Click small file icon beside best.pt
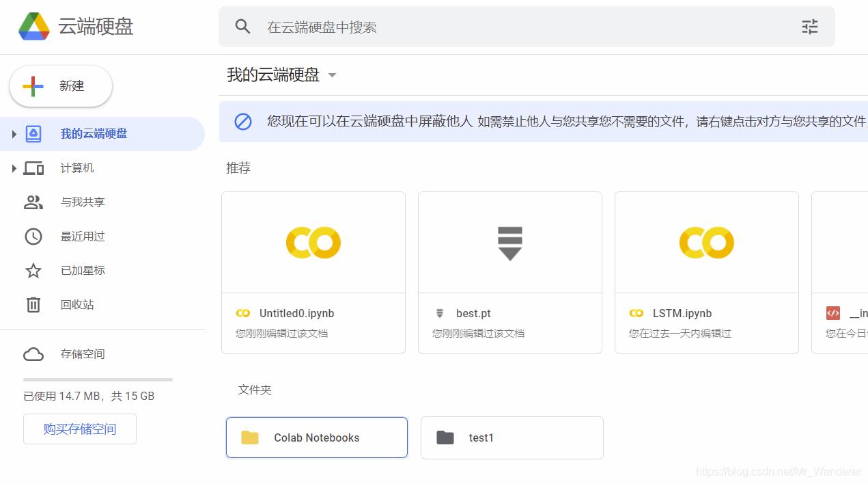The height and width of the screenshot is (484, 868). pos(440,313)
